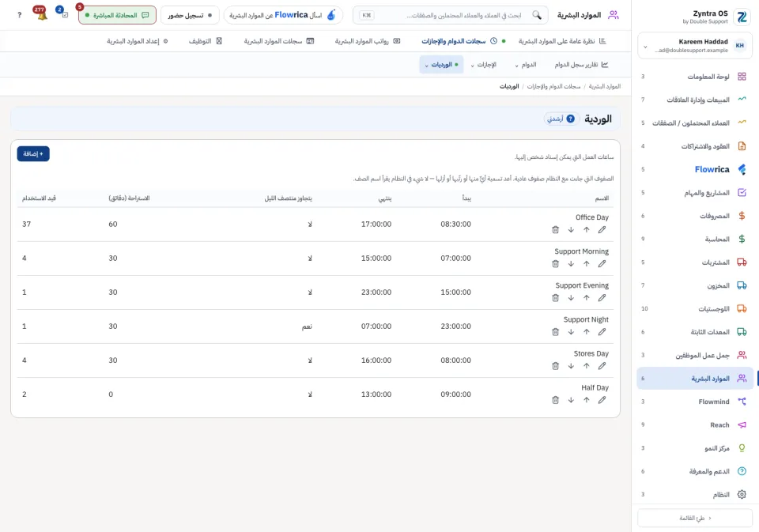Move Half Day shift up
The image size is (759, 532).
pos(586,400)
